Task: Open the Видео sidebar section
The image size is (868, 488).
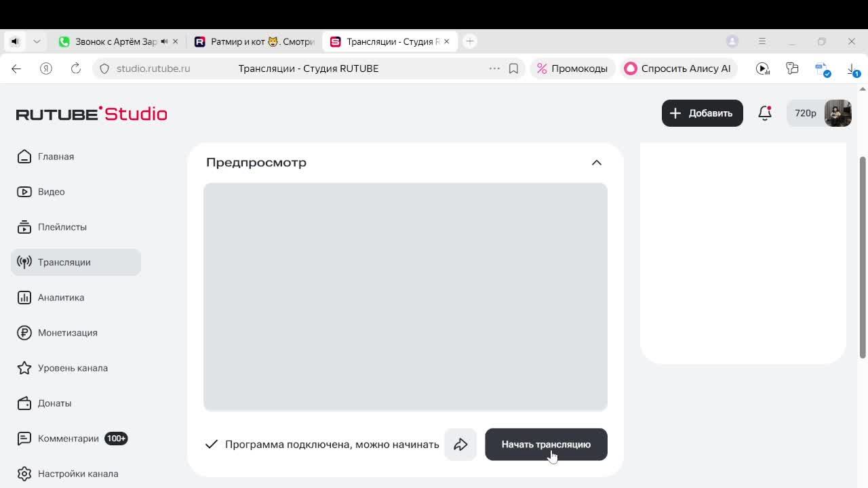Action: [76, 192]
